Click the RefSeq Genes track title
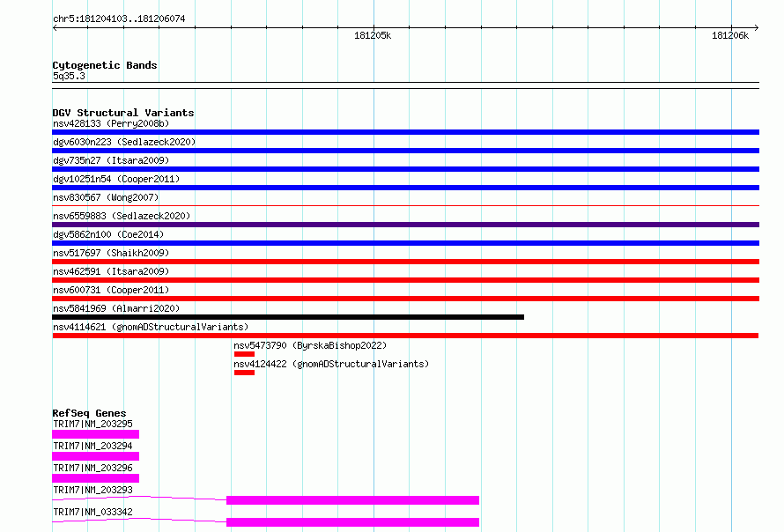The image size is (784, 532). pyautogui.click(x=89, y=413)
